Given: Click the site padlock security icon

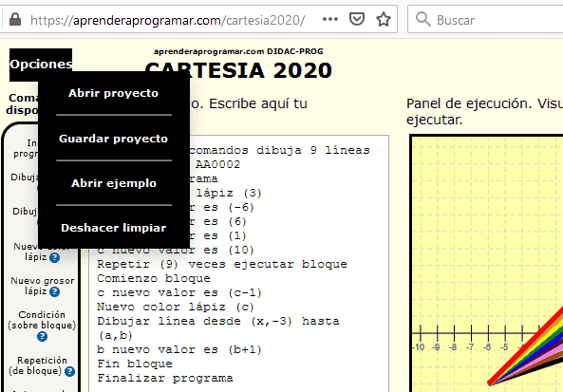Looking at the screenshot, I should (x=15, y=19).
